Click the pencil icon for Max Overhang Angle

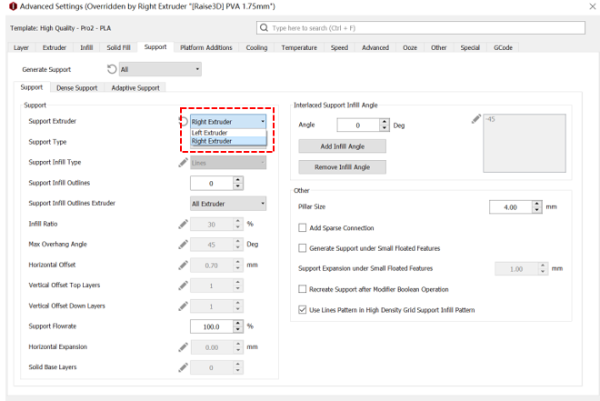[182, 245]
